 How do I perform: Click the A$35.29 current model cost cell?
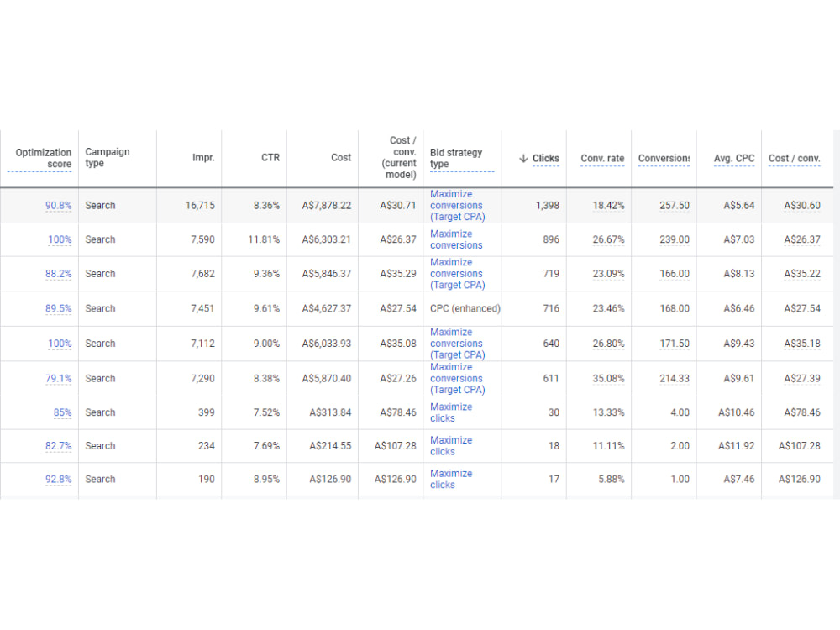pyautogui.click(x=398, y=273)
